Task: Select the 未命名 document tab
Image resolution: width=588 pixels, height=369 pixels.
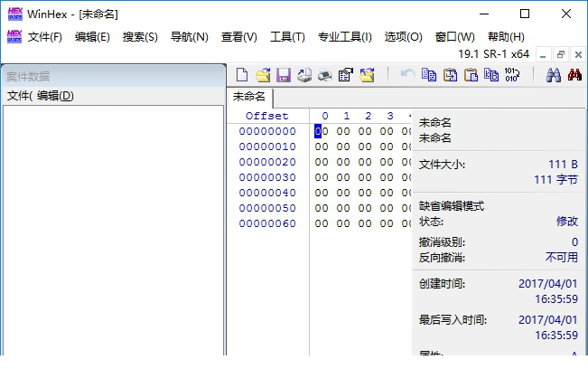Action: click(249, 97)
